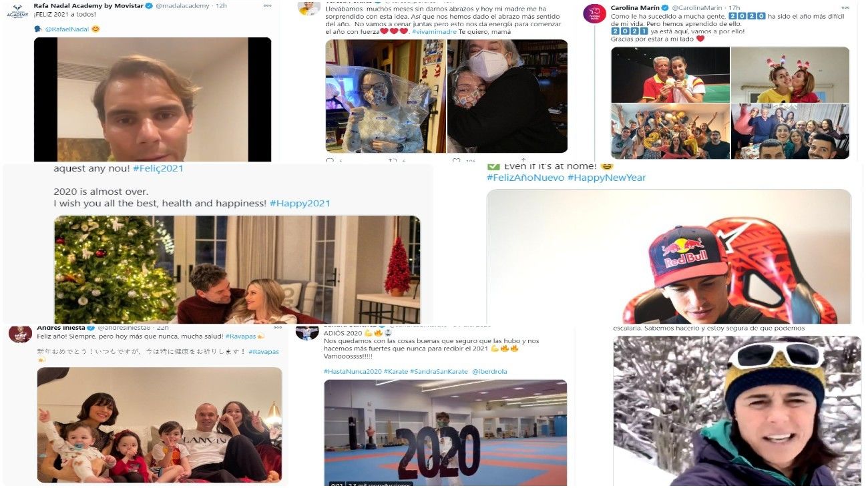Open Andrés Iniesta's profile picture
Screen dimensions: 868x488
[20, 333]
